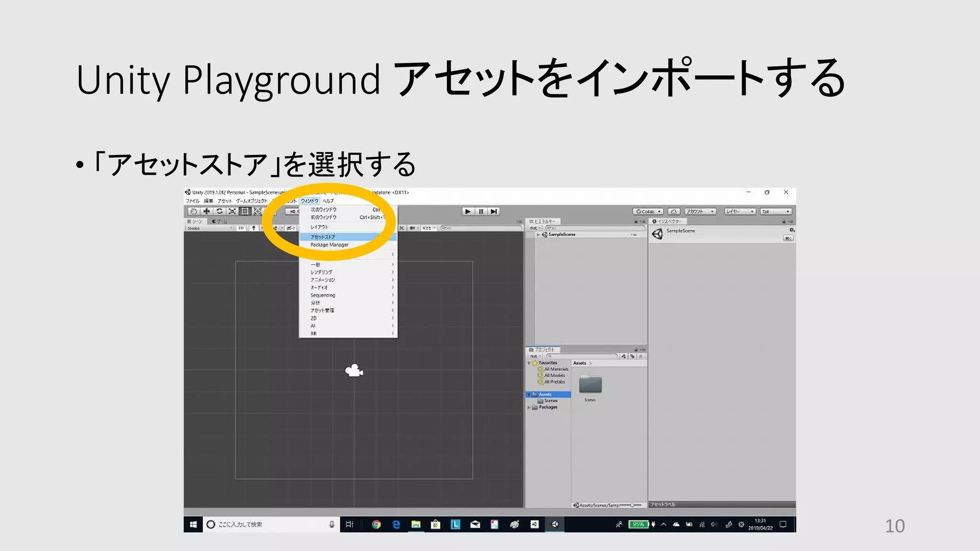Toggle the inspector panel lock
The image size is (980, 551).
pyautogui.click(x=784, y=221)
